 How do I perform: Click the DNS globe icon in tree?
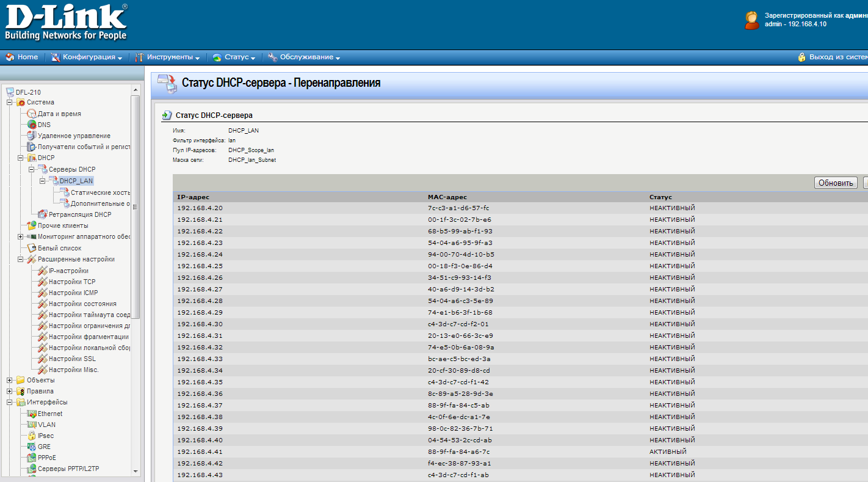32,125
